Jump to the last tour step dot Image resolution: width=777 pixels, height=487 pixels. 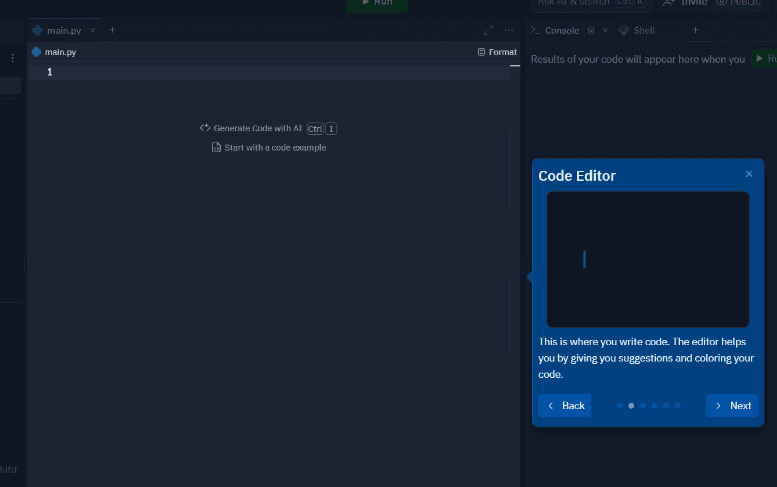[x=678, y=406]
